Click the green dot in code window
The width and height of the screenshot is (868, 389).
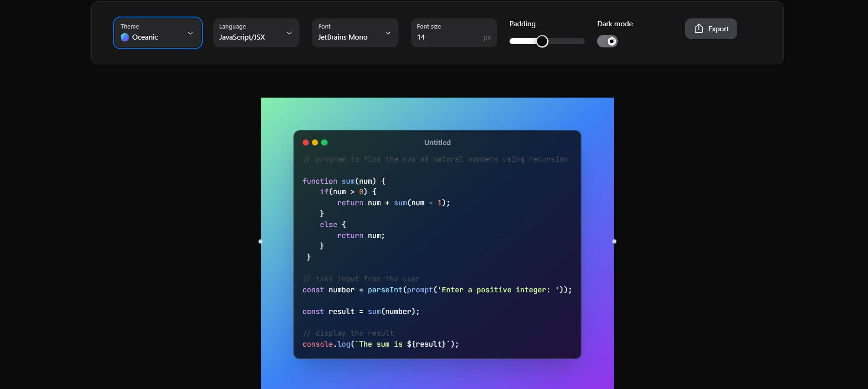(x=324, y=143)
